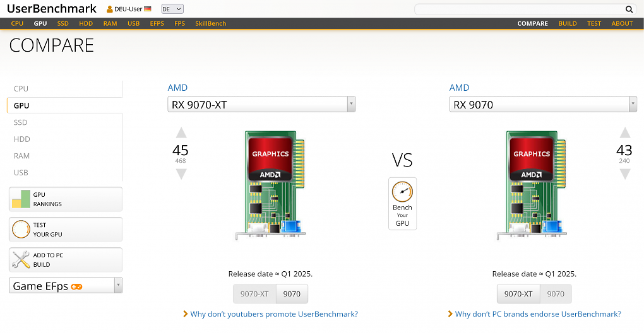
Task: Click the vote score 43
Action: pyautogui.click(x=624, y=150)
